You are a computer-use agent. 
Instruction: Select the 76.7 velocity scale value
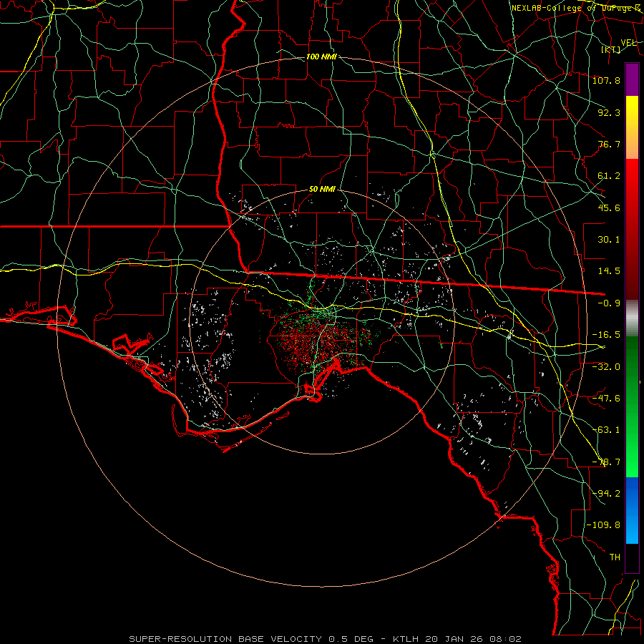pos(609,144)
